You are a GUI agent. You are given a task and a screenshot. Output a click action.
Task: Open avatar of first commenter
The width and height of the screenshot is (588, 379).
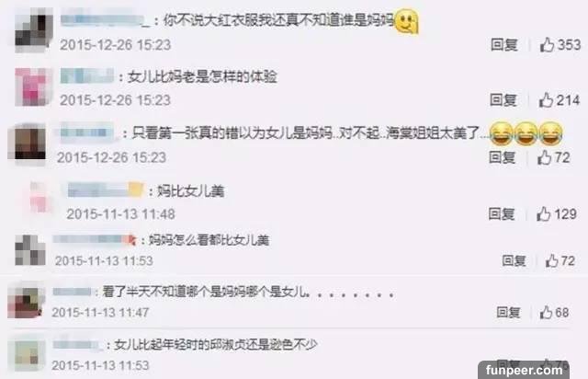pos(33,31)
